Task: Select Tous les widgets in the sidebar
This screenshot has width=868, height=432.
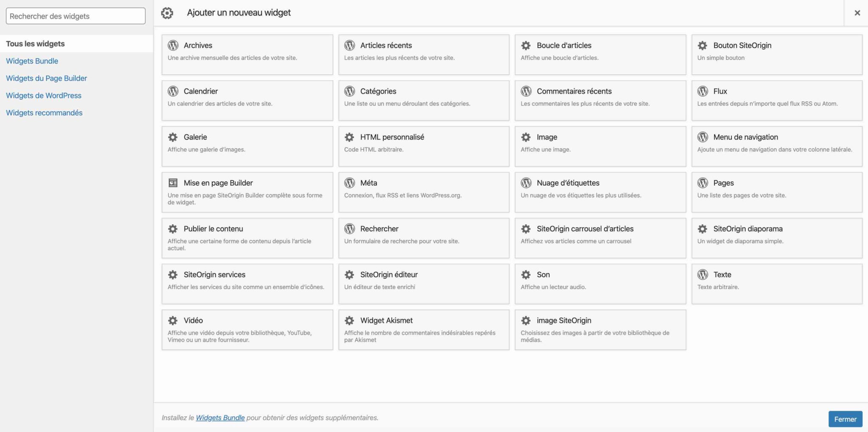Action: (36, 43)
